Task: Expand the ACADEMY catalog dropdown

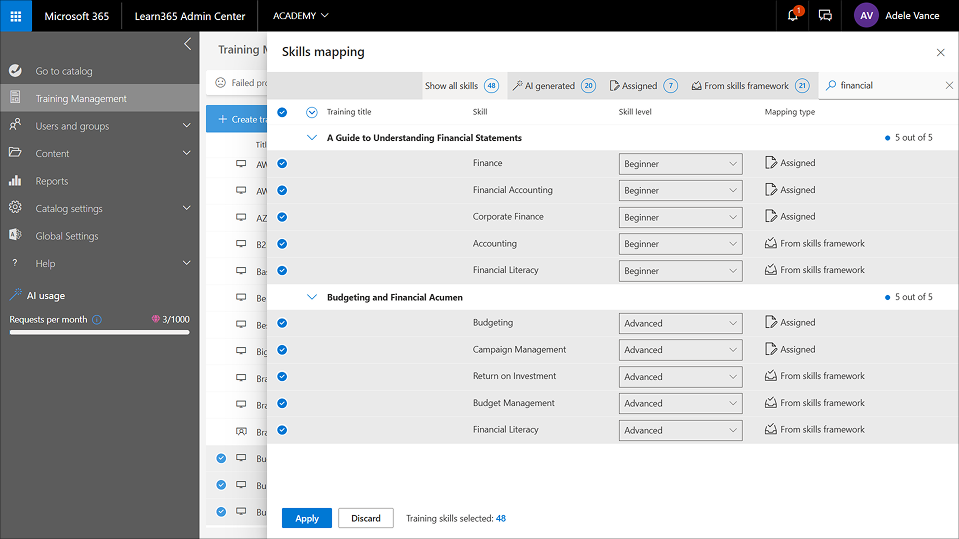Action: [301, 16]
